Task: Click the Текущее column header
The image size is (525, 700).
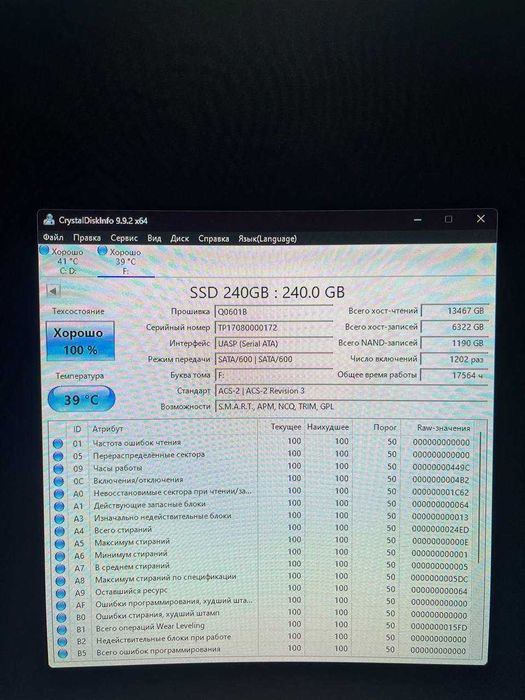Action: (286, 427)
